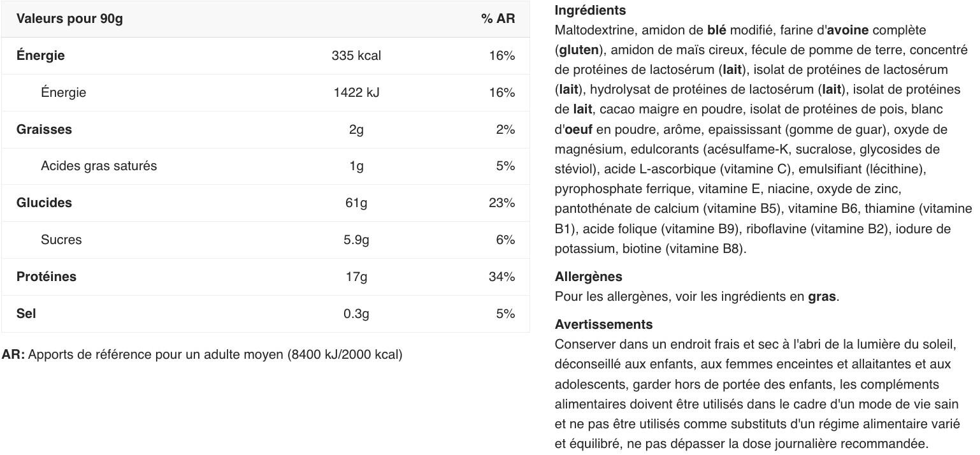980x455 pixels.
Task: Click the 61g glucides value
Action: pos(356,203)
